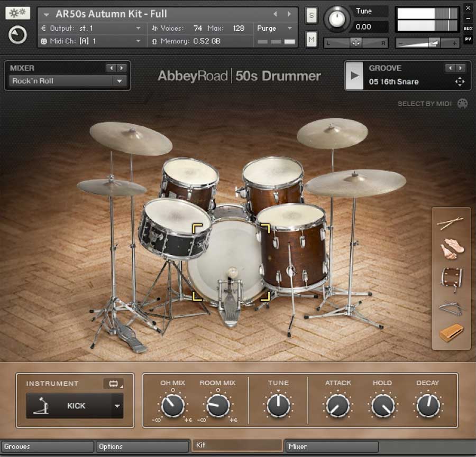Click the kick TUNE knob
The width and height of the screenshot is (476, 457).
point(278,406)
